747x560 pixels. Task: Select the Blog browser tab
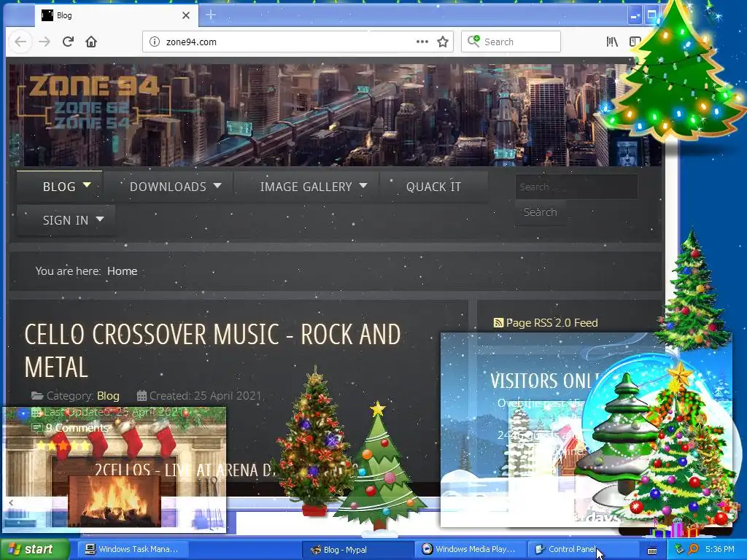point(116,15)
